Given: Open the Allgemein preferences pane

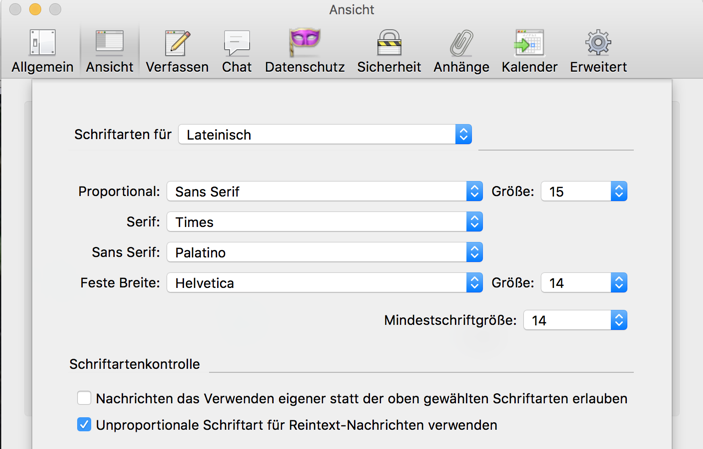Looking at the screenshot, I should pyautogui.click(x=42, y=51).
